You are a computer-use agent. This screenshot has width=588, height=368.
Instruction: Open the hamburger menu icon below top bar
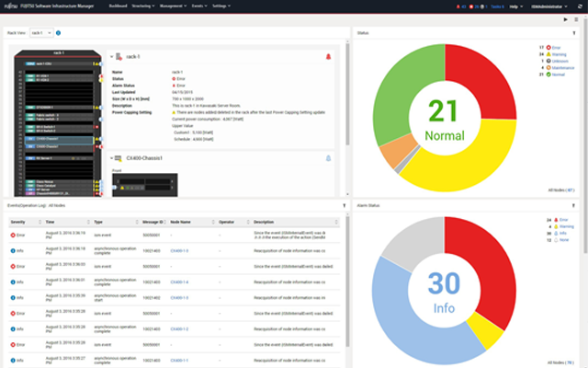(576, 19)
